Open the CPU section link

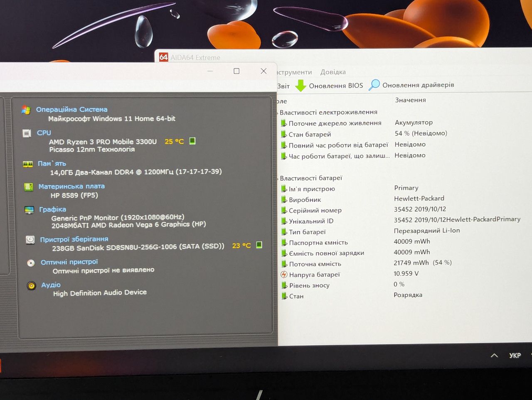click(x=44, y=133)
